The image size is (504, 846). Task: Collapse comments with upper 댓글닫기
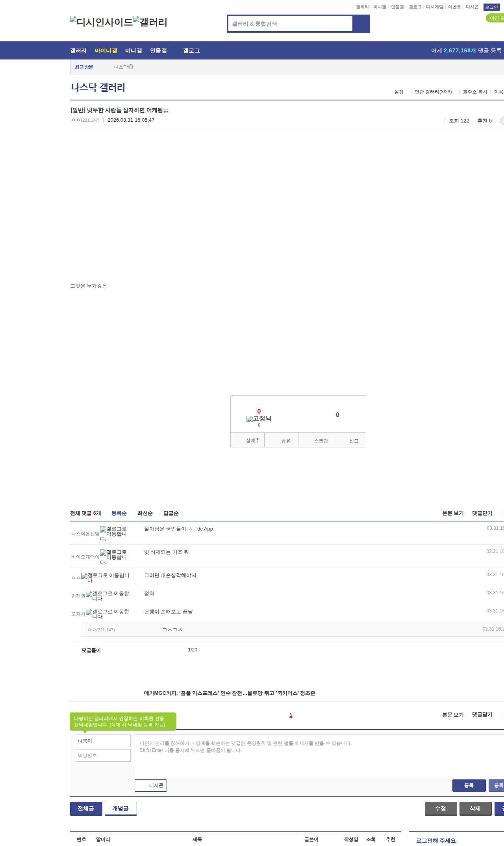point(482,513)
